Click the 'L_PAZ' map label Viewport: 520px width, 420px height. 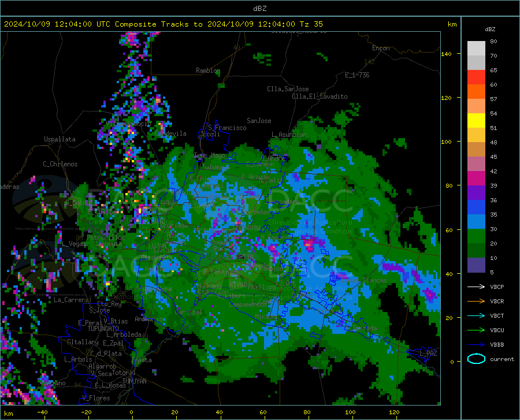pos(428,354)
